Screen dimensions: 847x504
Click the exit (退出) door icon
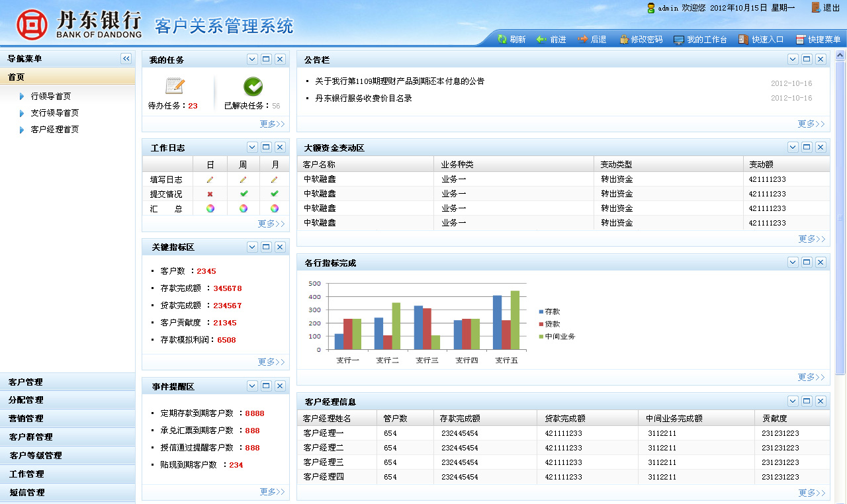coord(815,7)
